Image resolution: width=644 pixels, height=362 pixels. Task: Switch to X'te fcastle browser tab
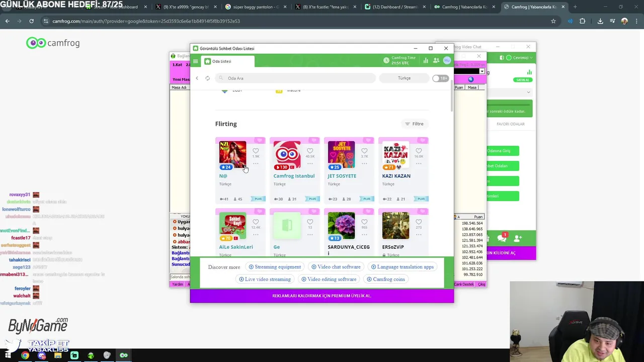coord(325,7)
